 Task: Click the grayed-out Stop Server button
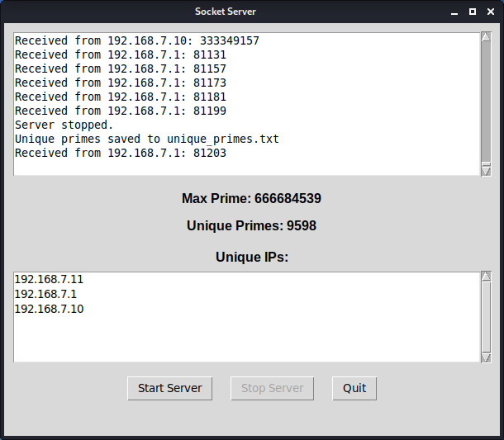272,388
